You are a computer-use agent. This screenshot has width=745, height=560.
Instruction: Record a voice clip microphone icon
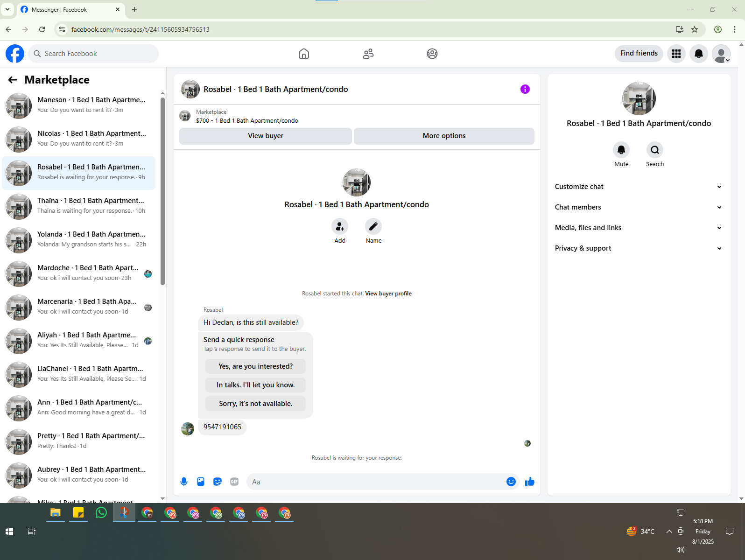pyautogui.click(x=184, y=482)
